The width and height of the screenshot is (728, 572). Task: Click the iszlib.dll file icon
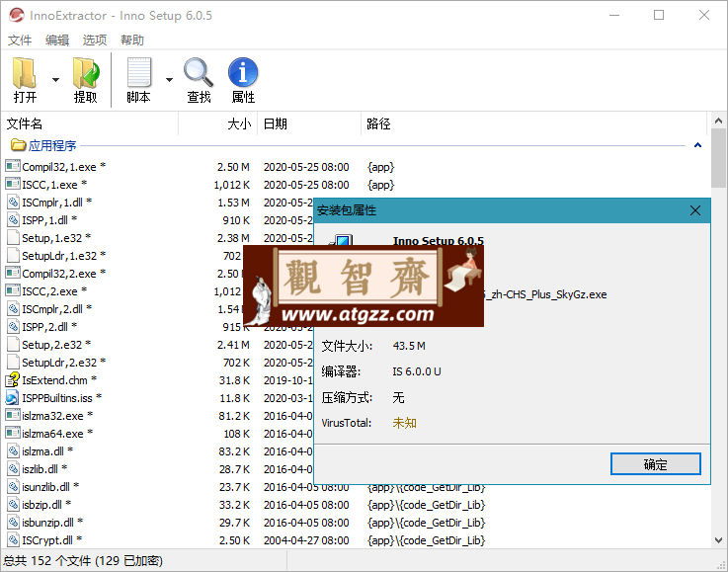14,469
